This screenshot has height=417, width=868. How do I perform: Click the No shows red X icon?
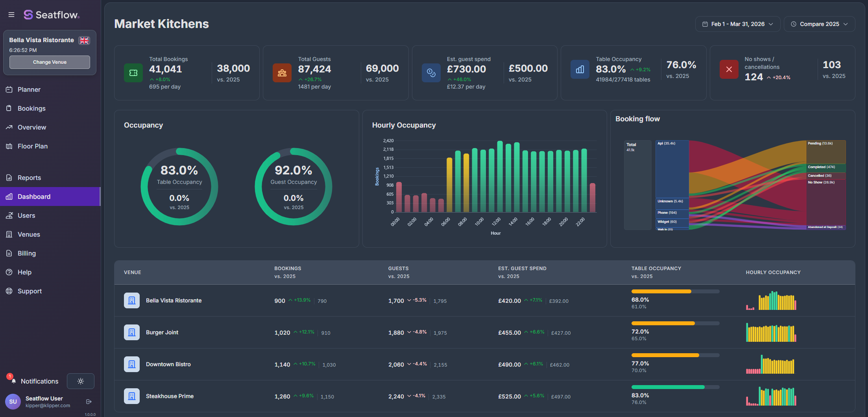729,69
